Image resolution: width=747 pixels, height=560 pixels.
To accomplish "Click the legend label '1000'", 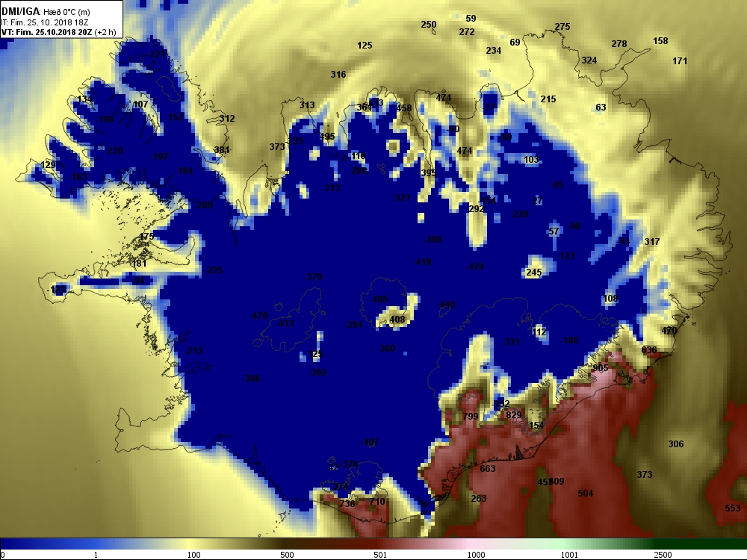I will [476, 555].
